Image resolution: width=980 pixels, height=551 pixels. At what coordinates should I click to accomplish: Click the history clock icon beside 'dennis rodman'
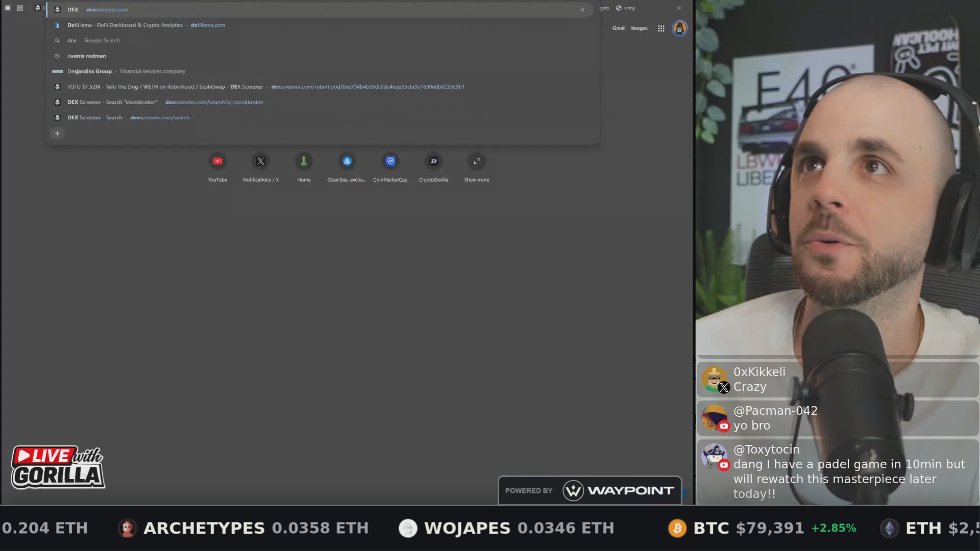[x=57, y=56]
